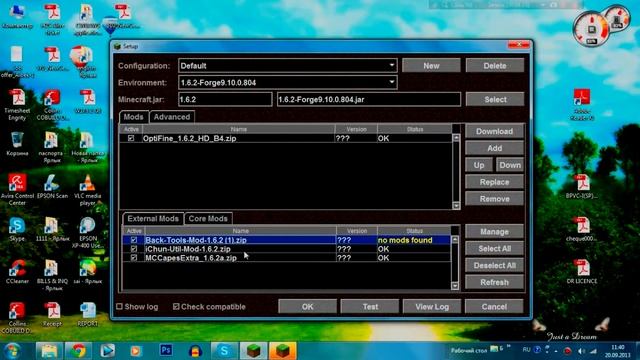The width and height of the screenshot is (640, 360).
Task: Click the jar file field 1.6.2-Forge9.10.0.804.jar
Action: [x=369, y=99]
